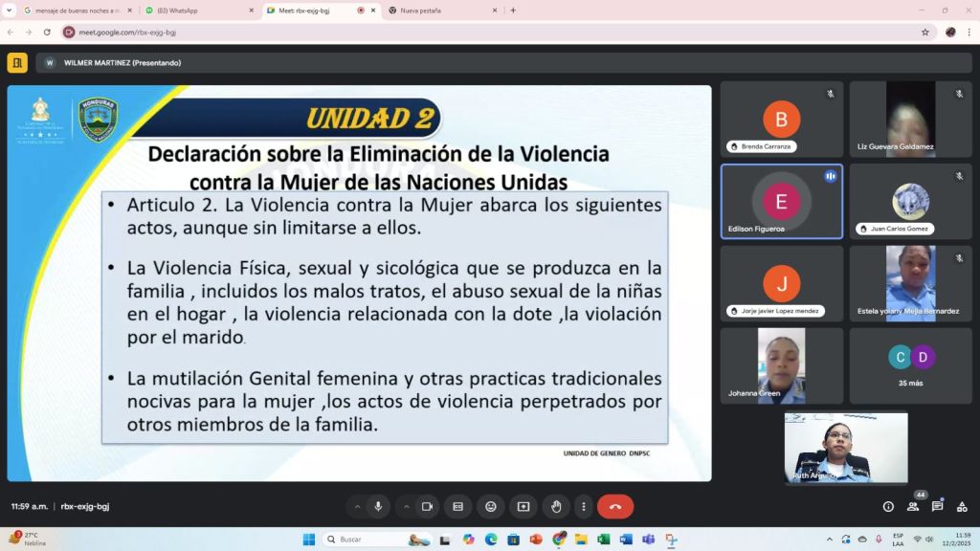Toggle the camera on or off
Image resolution: width=980 pixels, height=551 pixels.
click(427, 506)
